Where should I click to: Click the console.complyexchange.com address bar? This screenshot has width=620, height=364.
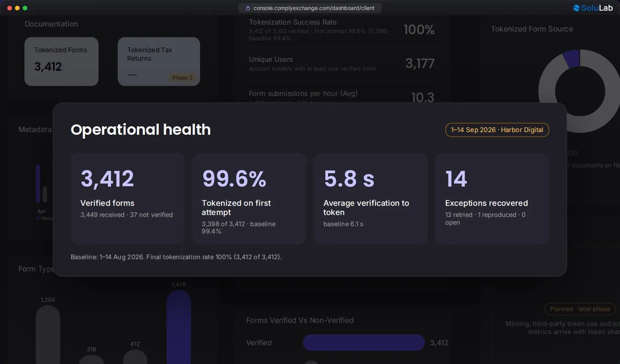(x=310, y=8)
